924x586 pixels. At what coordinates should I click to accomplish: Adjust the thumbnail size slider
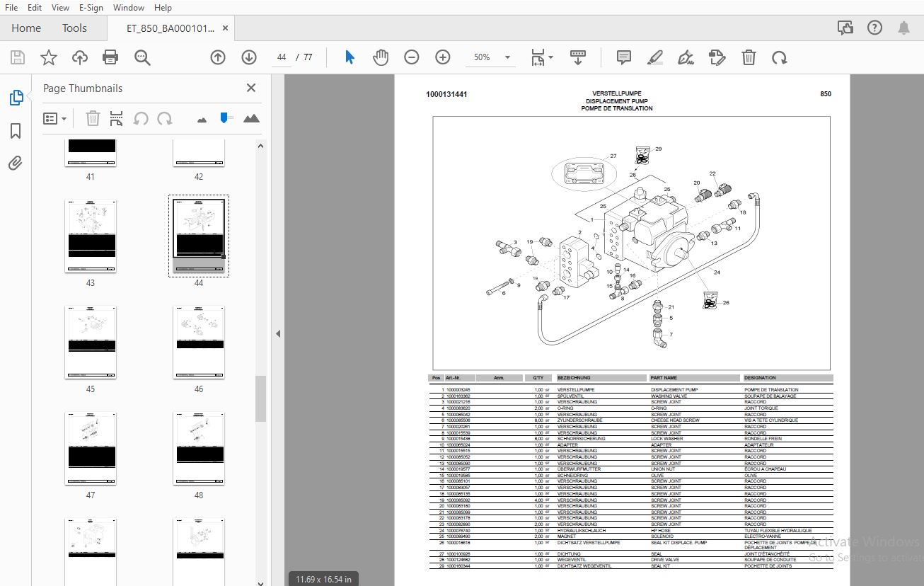(225, 117)
